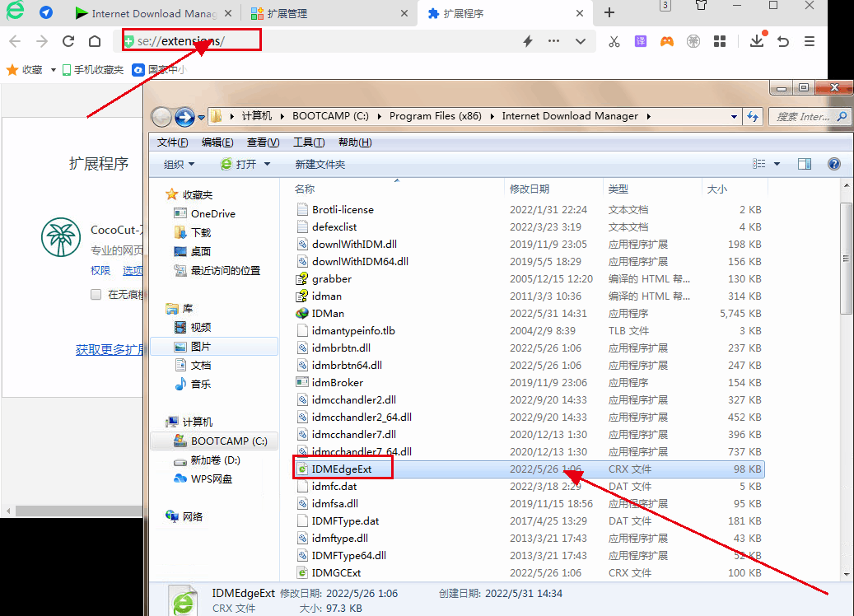Close the 扩展管理 tab
854x616 pixels.
pos(404,14)
